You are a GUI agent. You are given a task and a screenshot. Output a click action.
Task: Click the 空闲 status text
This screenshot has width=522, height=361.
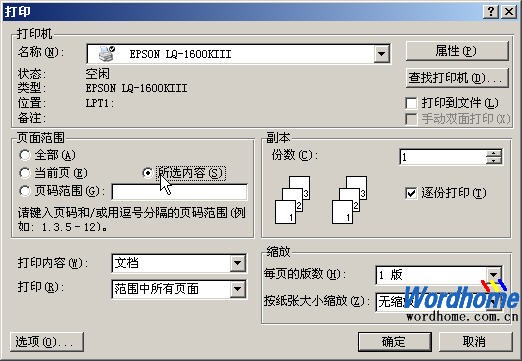tap(98, 74)
